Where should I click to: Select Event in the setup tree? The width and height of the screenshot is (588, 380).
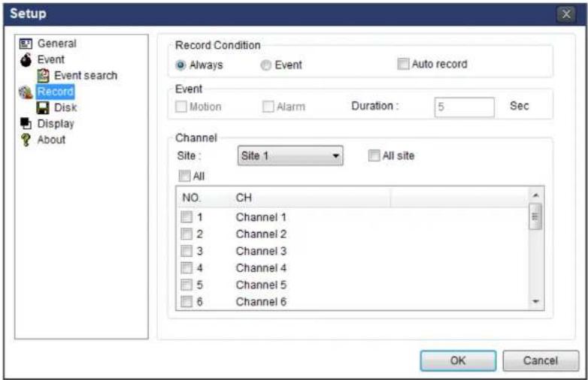click(x=51, y=59)
